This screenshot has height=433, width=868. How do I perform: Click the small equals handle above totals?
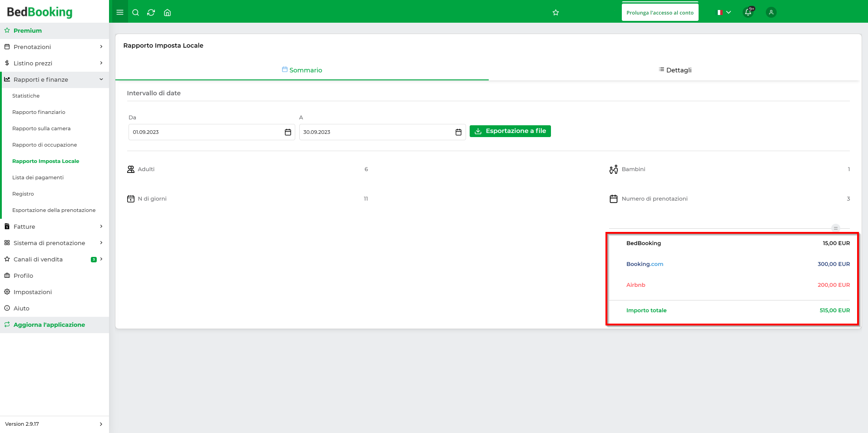[x=836, y=228]
